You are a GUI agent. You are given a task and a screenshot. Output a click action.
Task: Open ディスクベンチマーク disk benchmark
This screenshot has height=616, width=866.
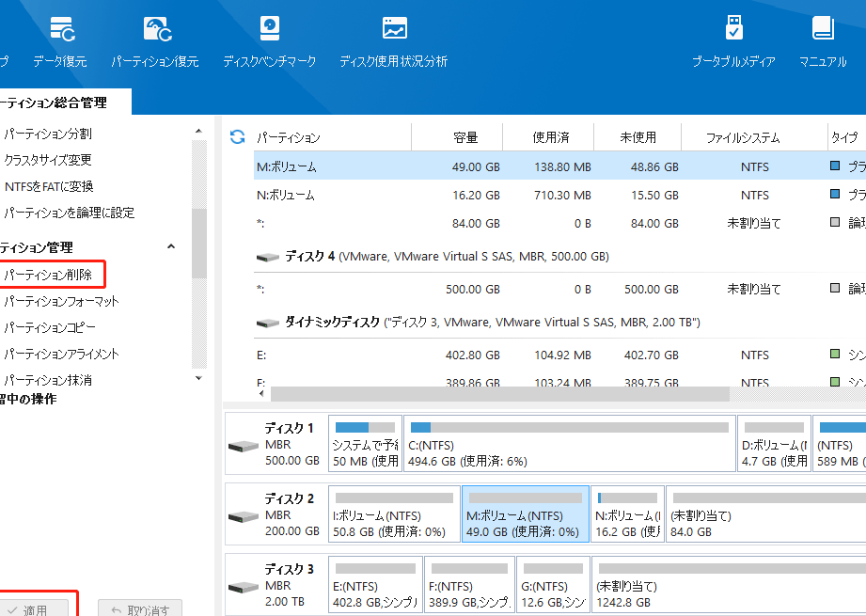point(269,41)
